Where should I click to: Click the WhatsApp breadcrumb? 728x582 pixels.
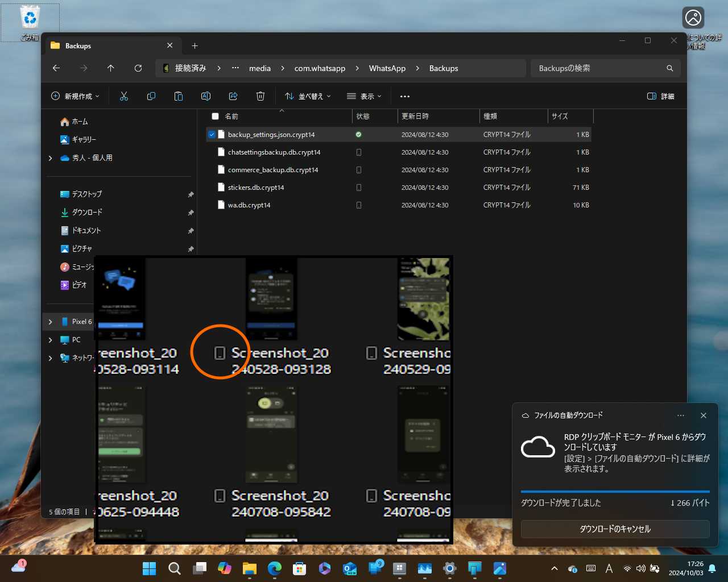pyautogui.click(x=387, y=68)
